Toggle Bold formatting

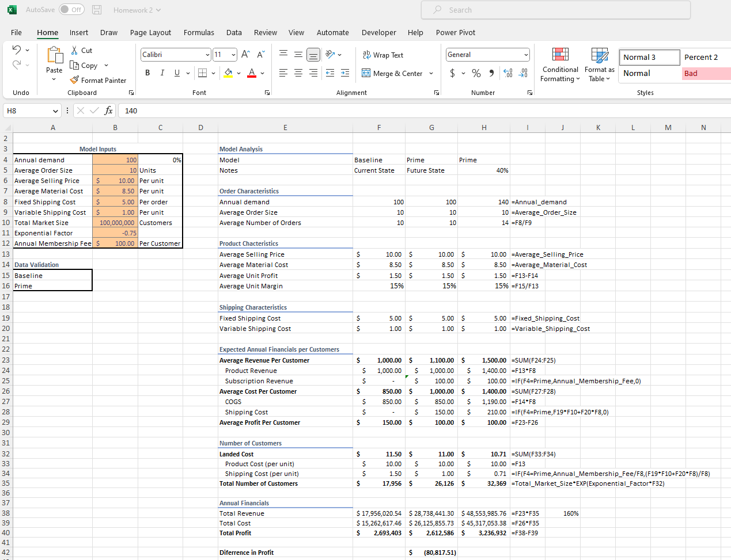tap(147, 73)
